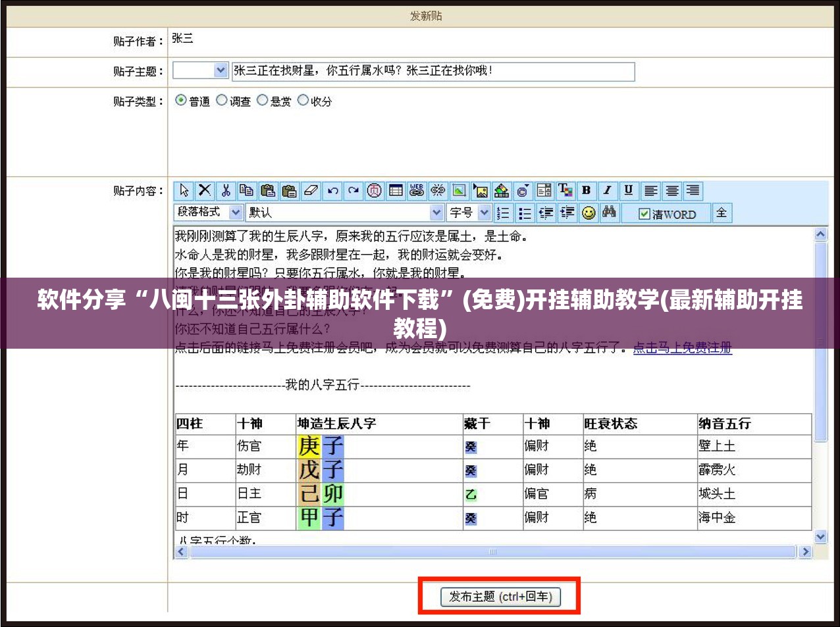
Task: Select the 调查 post type radio
Action: (222, 101)
